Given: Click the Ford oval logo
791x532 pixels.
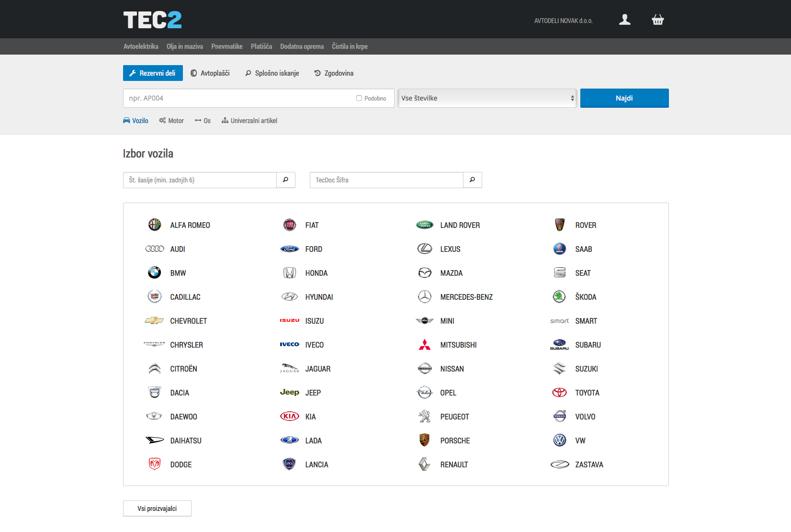Looking at the screenshot, I should click(x=290, y=249).
